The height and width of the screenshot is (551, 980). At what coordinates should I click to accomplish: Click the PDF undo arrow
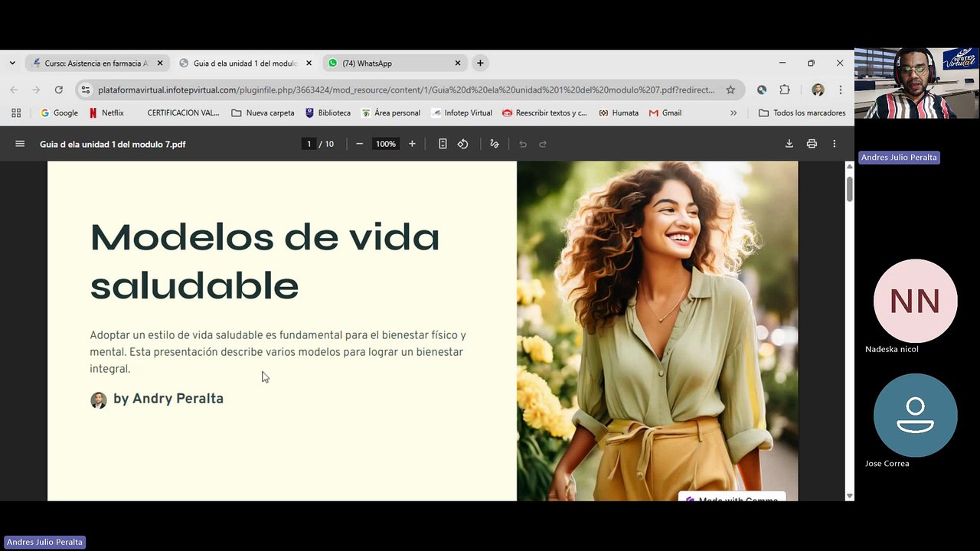point(523,144)
